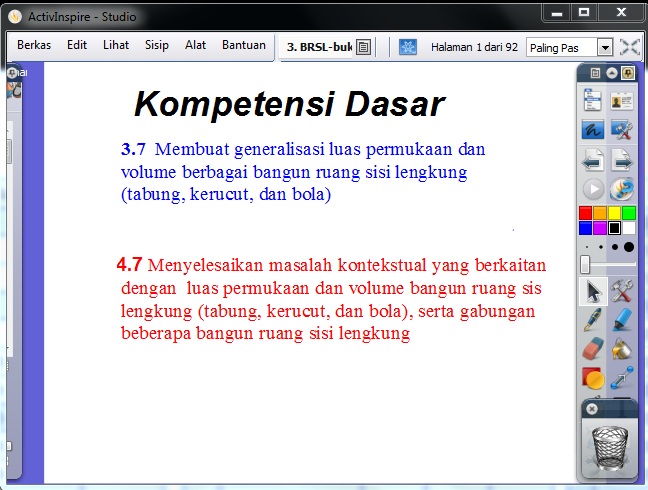This screenshot has width=648, height=490.
Task: Open toolbox options menu button
Action: click(x=596, y=73)
